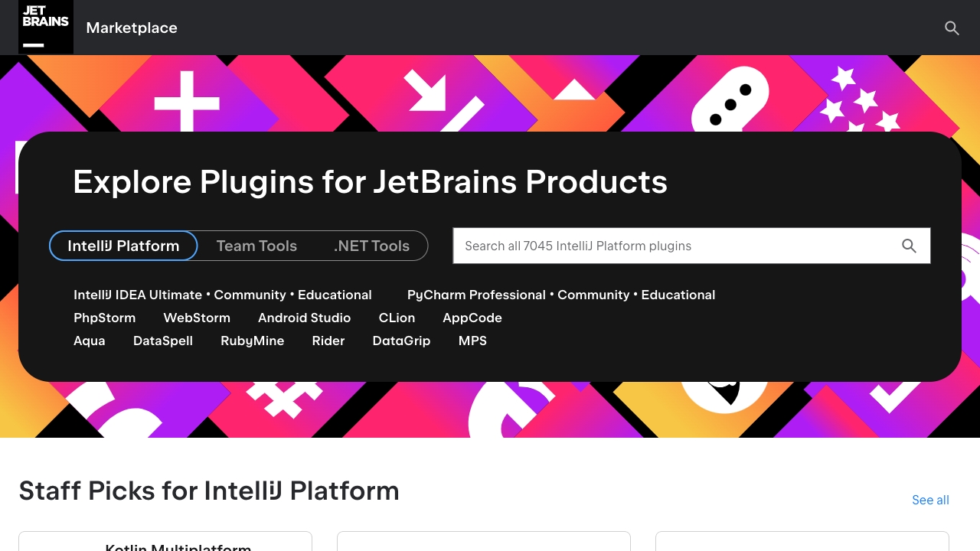Click the header search magnifier icon
Viewport: 980px width, 551px height.
click(952, 28)
